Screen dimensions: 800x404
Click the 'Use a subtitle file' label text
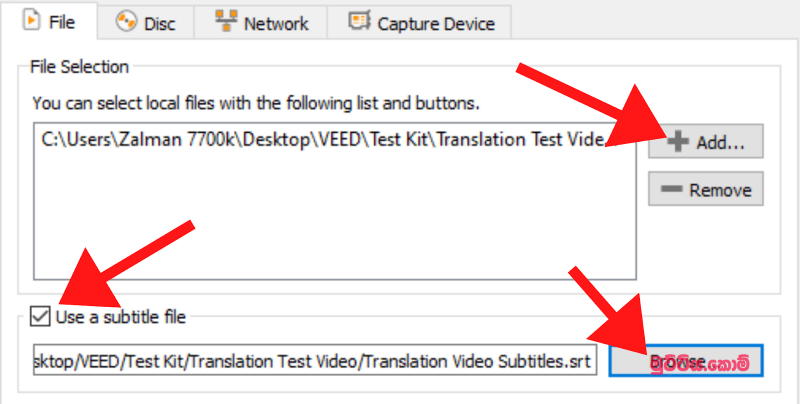pos(120,317)
